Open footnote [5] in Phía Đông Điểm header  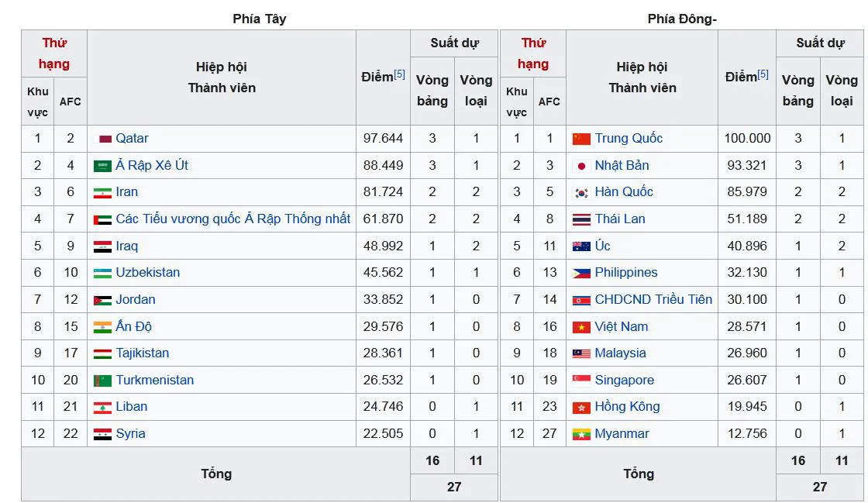763,74
